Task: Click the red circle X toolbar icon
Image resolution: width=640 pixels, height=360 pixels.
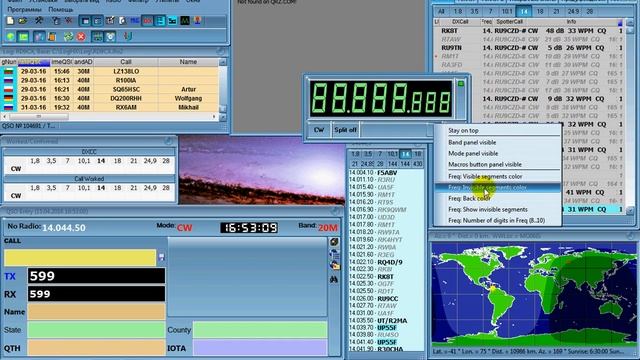Action: point(81,37)
